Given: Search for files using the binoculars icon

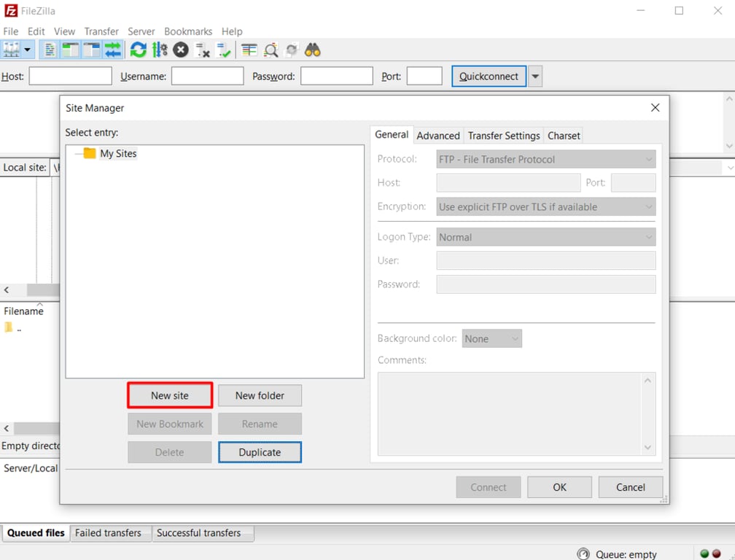Looking at the screenshot, I should pos(312,50).
